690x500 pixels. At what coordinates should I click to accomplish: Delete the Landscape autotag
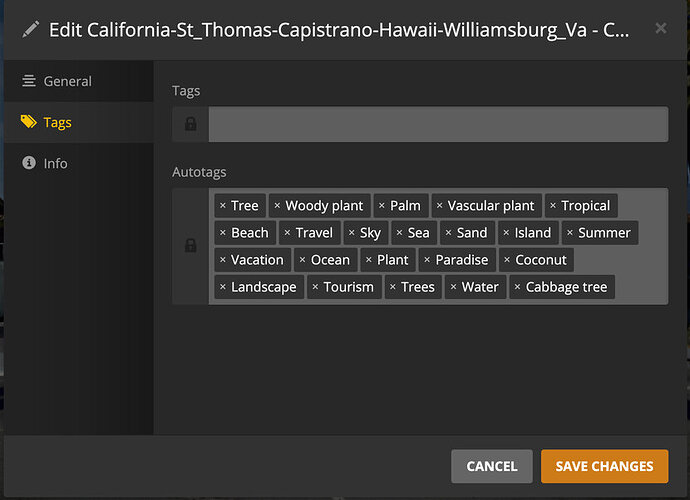[223, 287]
